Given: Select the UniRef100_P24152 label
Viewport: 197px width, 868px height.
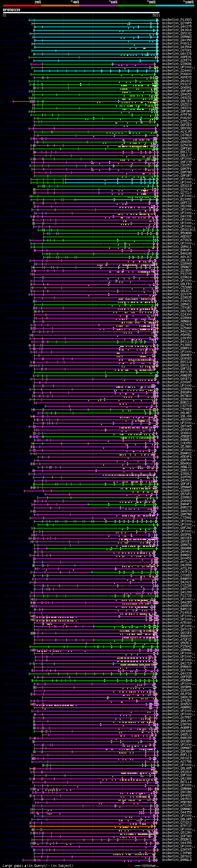Looking at the screenshot, I should 177,301.
